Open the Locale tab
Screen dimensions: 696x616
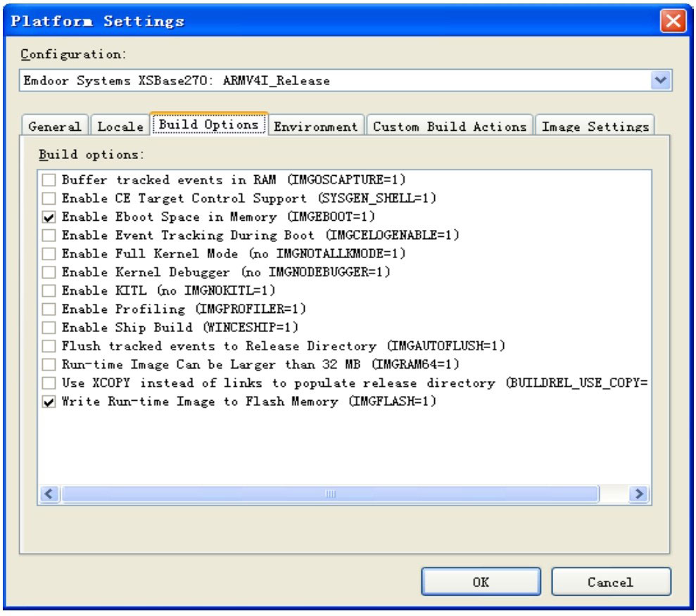(x=120, y=127)
